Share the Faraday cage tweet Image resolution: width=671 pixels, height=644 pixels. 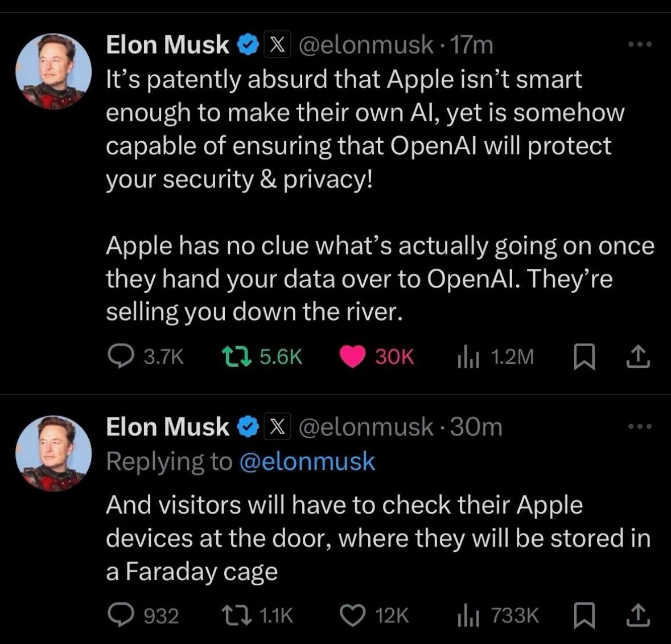tap(637, 614)
